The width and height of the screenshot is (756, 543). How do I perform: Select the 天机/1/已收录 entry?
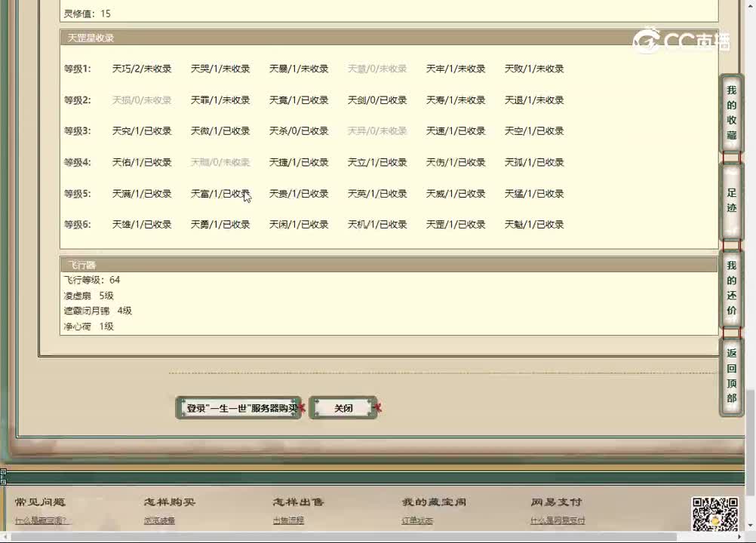377,225
